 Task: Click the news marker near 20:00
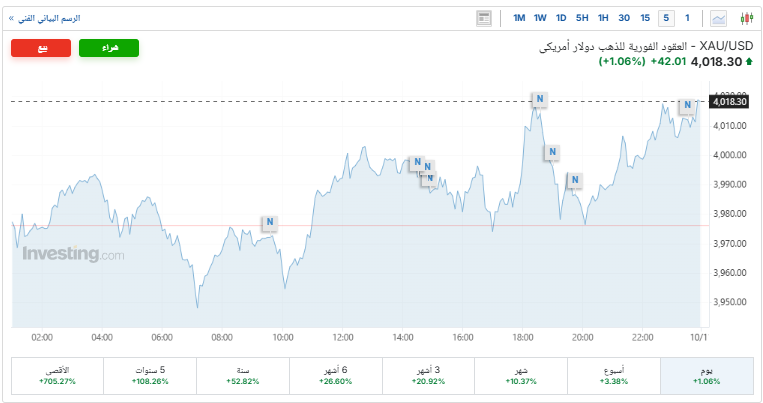(574, 180)
